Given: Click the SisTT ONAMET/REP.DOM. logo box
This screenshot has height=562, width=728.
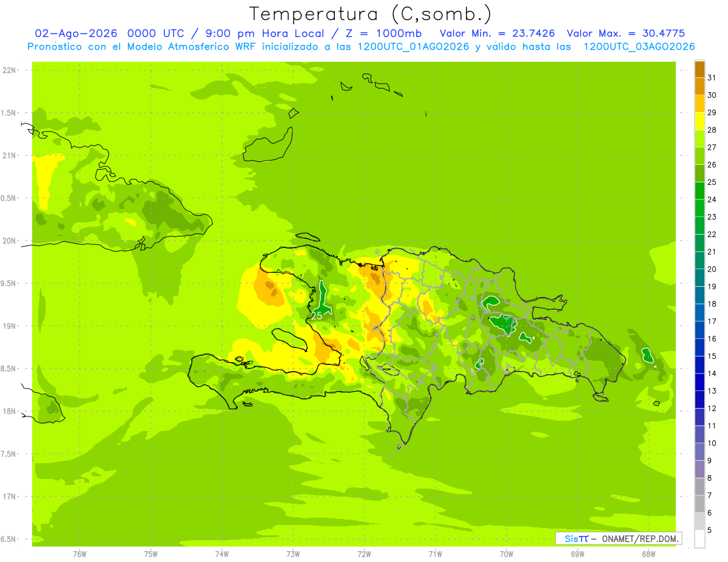Looking at the screenshot, I should tap(618, 538).
